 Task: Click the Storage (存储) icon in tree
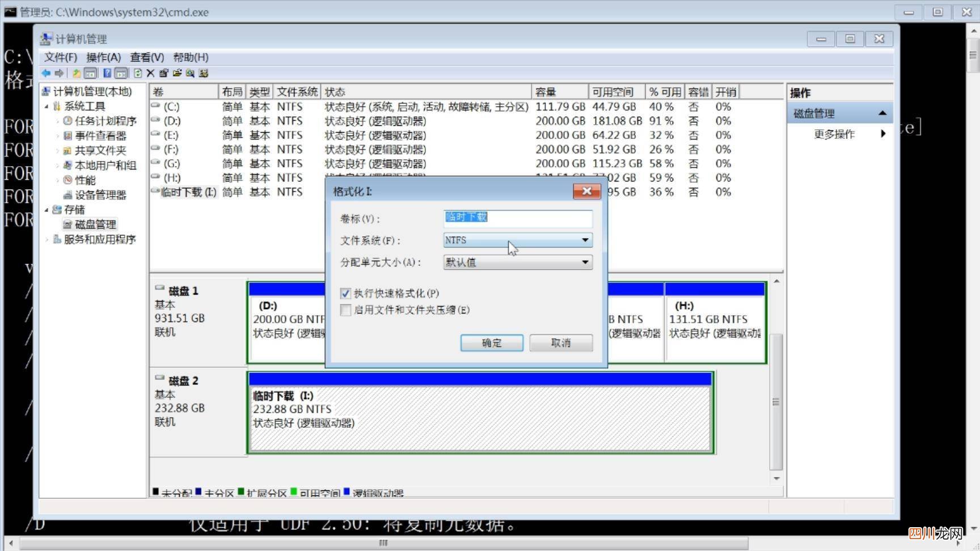[x=57, y=210]
